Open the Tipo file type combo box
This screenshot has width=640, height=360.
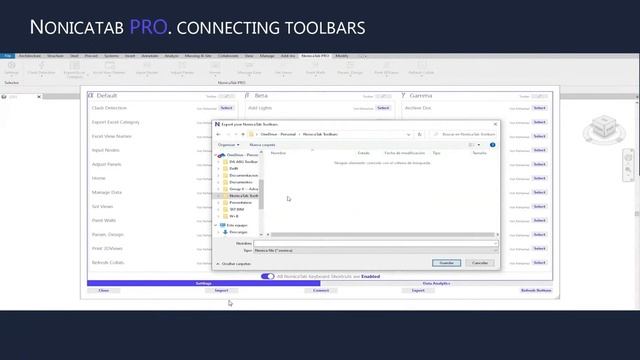point(376,250)
